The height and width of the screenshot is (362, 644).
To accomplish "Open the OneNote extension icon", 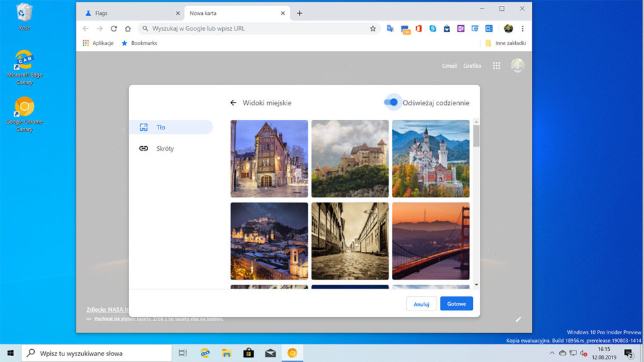I will pos(461,29).
